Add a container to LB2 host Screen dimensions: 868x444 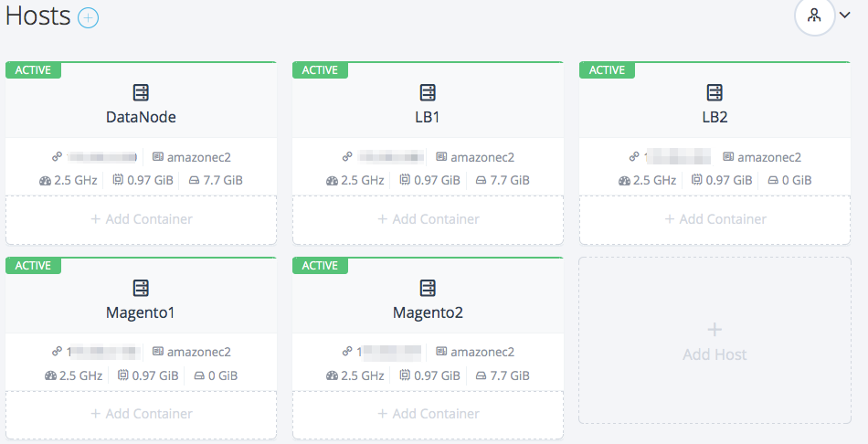(x=715, y=219)
